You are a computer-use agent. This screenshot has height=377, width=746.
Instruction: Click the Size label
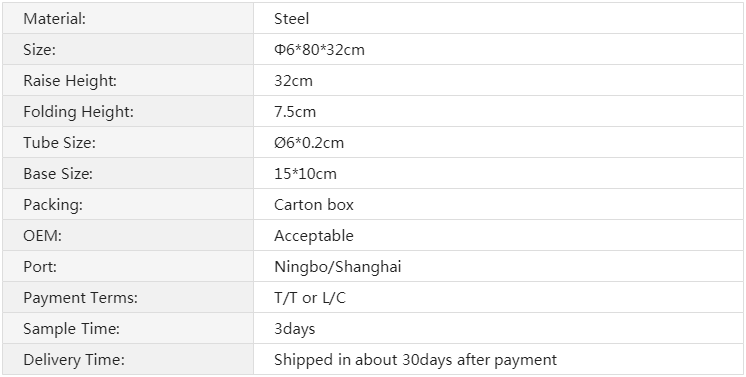(x=39, y=50)
